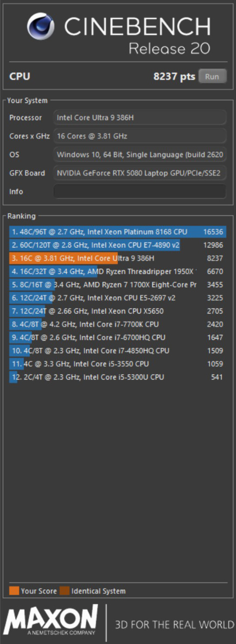Select ranking row Xeon Platinum 8168

(x=118, y=232)
